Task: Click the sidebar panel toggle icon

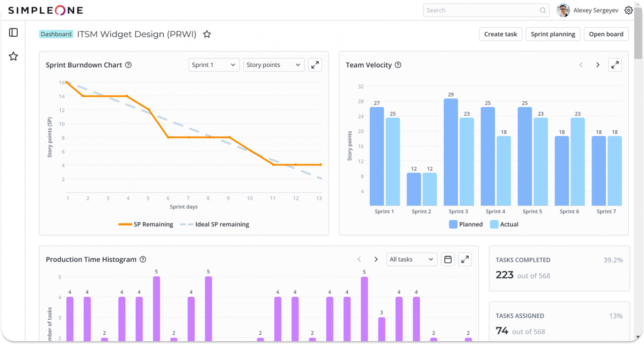Action: [13, 32]
